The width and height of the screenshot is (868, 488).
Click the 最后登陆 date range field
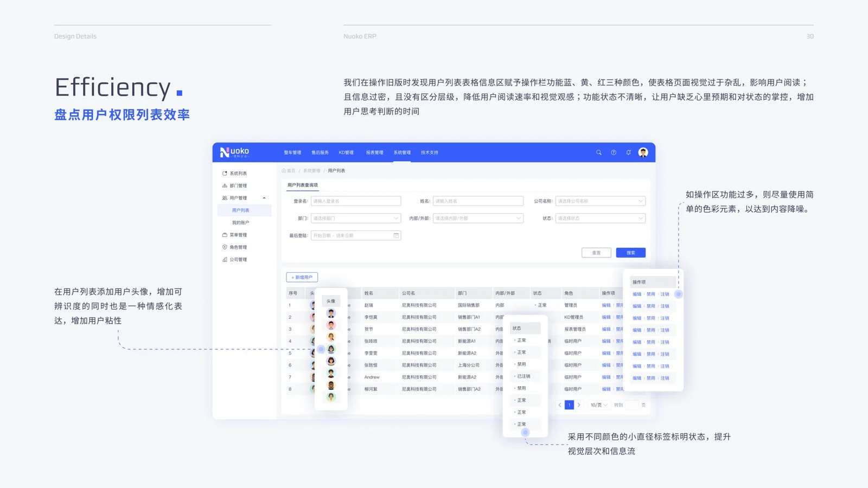coord(356,235)
